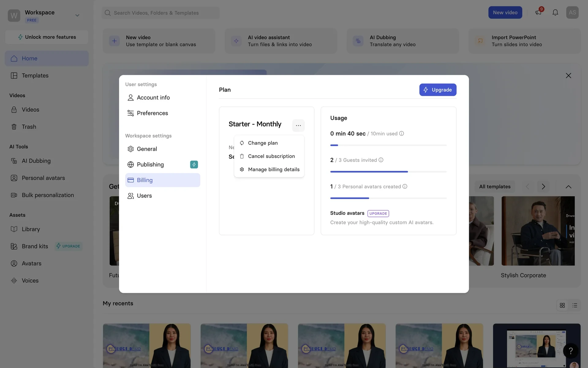
Task: Click the info icon beside Personal avatars created
Action: pos(405,186)
